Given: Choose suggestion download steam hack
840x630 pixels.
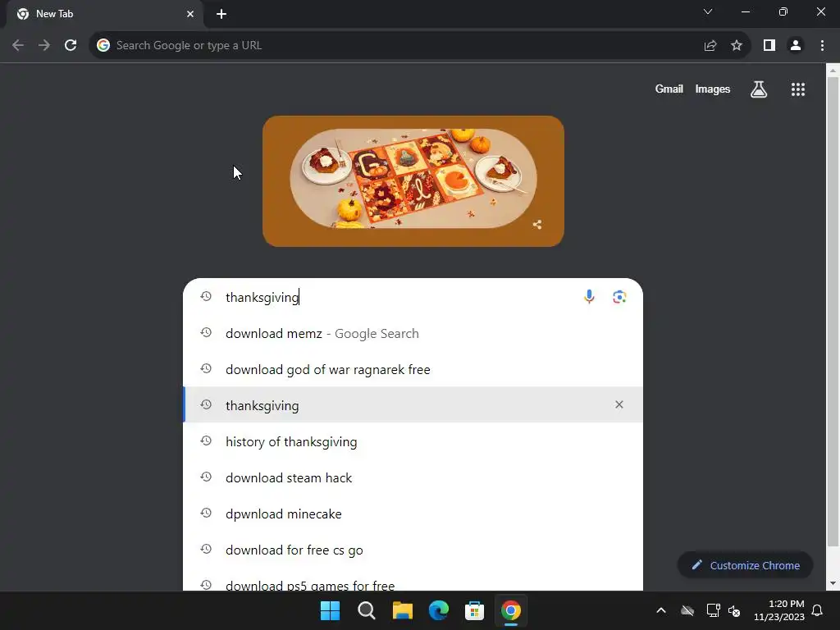Looking at the screenshot, I should (x=413, y=477).
